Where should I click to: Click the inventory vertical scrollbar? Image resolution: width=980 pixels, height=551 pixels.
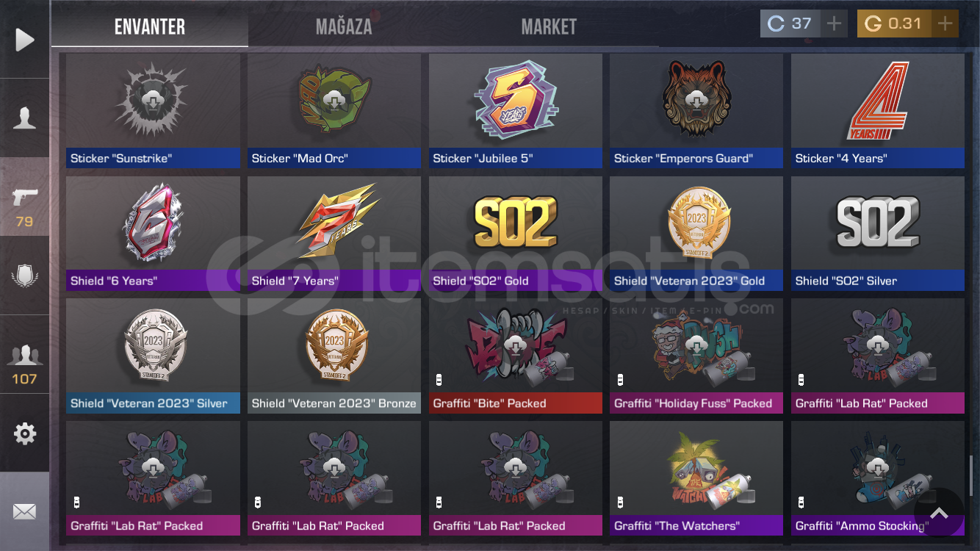972,475
